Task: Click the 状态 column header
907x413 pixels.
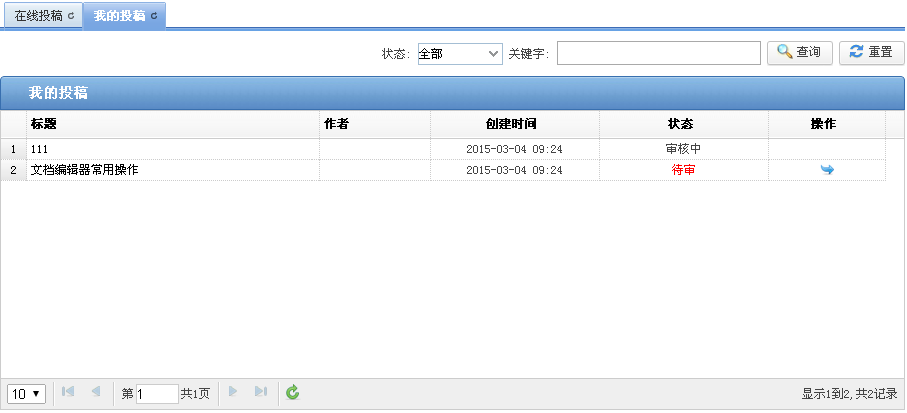Action: [683, 124]
